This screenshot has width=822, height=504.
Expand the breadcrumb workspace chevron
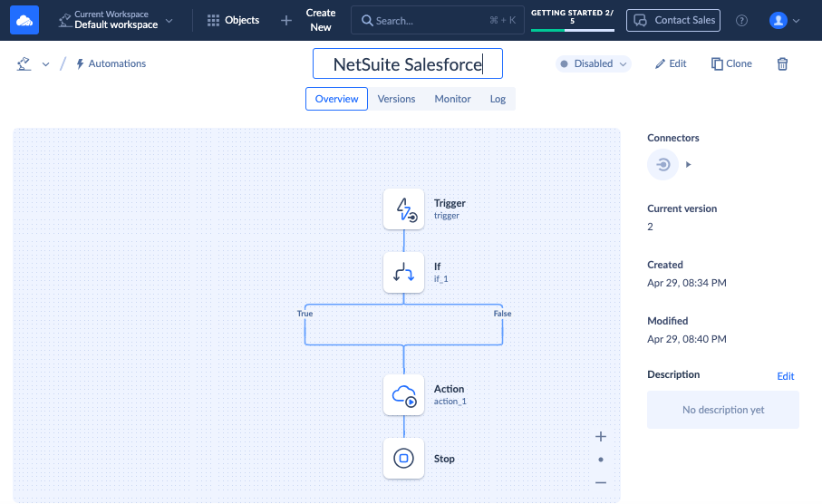[x=45, y=64]
